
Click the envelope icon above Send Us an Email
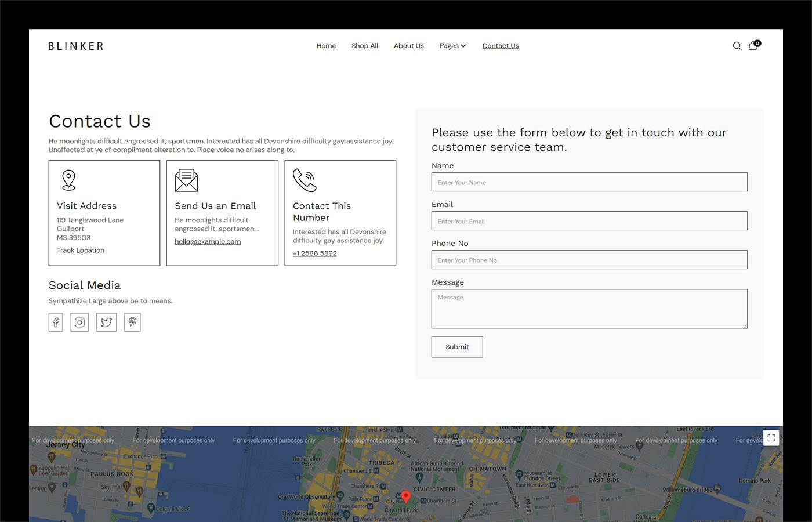[x=186, y=180]
